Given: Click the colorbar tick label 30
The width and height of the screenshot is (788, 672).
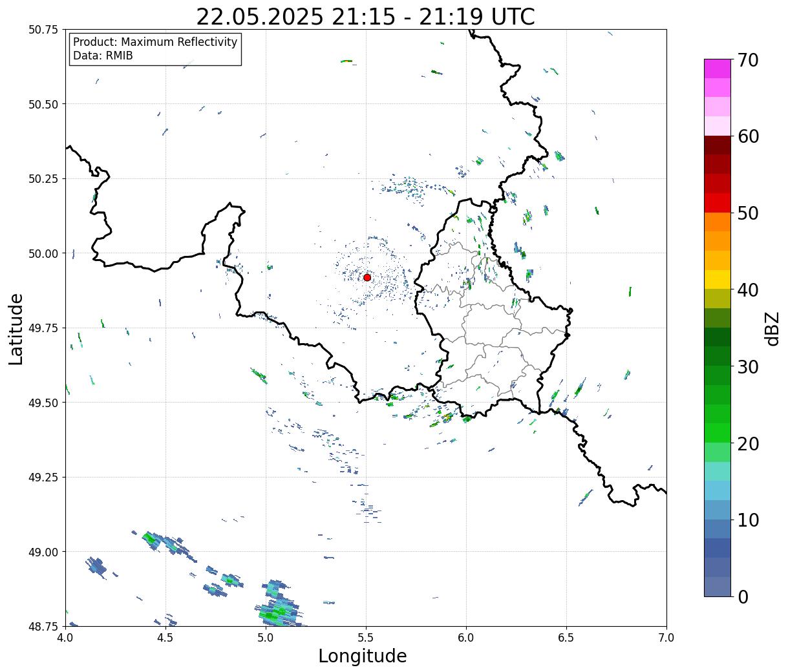Looking at the screenshot, I should pyautogui.click(x=747, y=367).
